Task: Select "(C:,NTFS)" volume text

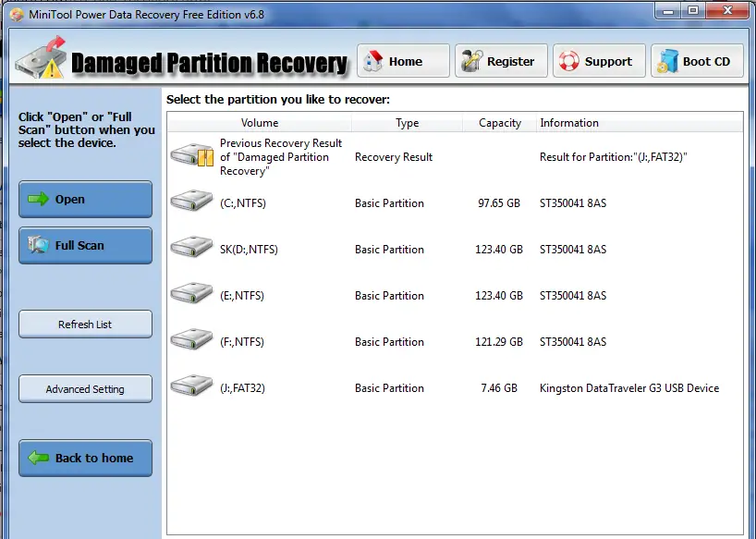Action: point(242,203)
